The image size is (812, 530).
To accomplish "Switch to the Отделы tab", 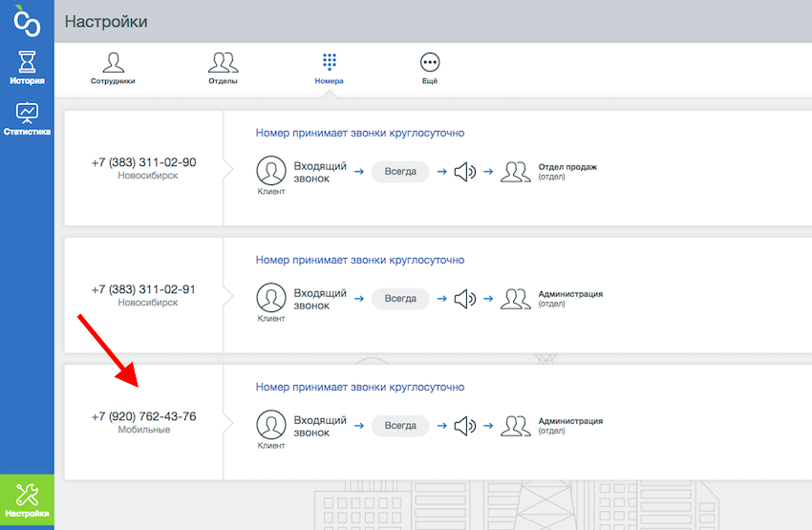I will 224,68.
